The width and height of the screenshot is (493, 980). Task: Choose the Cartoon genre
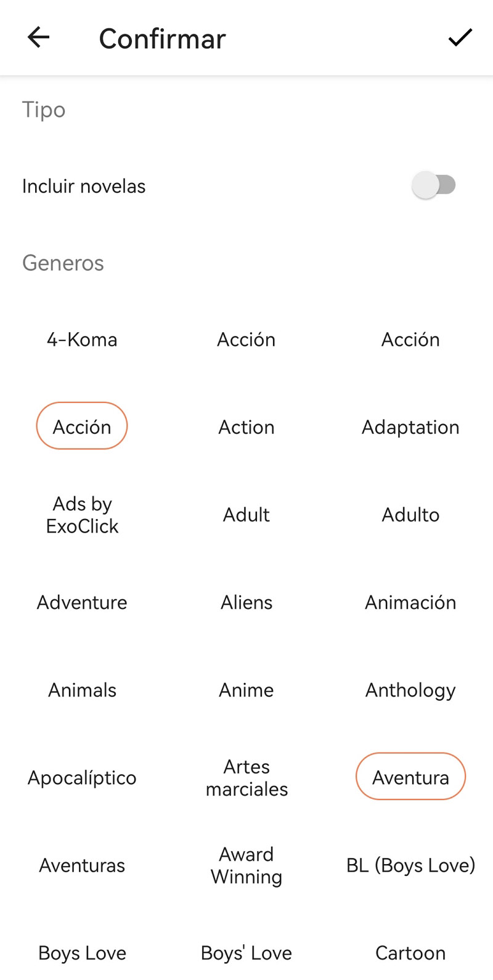pos(410,953)
